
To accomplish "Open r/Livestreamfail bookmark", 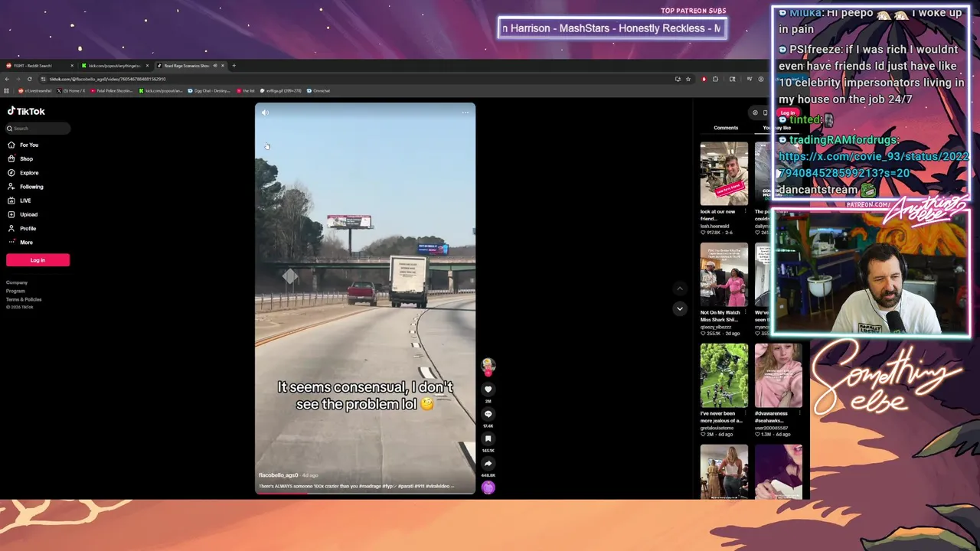I will click(36, 90).
